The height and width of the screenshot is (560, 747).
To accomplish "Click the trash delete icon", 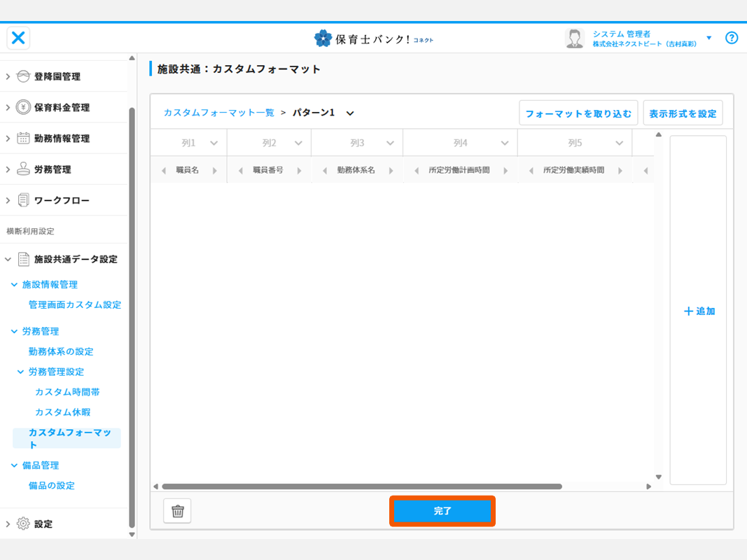I will 177,511.
